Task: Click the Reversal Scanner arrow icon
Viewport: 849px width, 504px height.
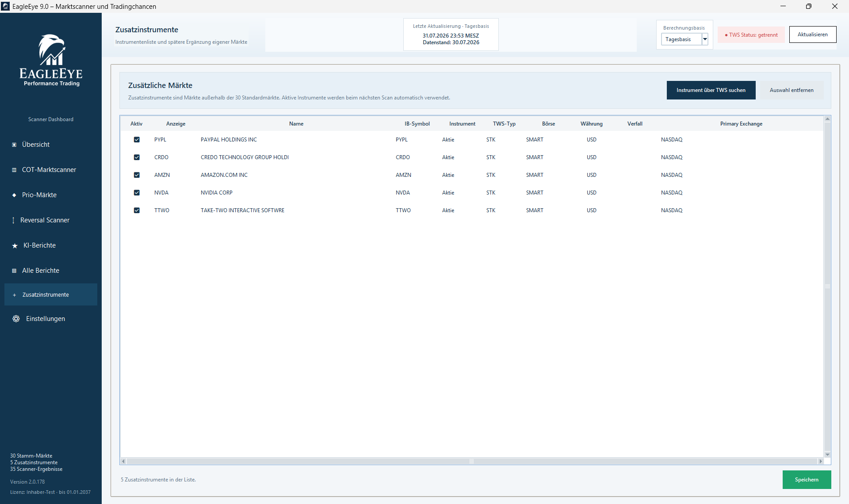Action: [x=13, y=220]
